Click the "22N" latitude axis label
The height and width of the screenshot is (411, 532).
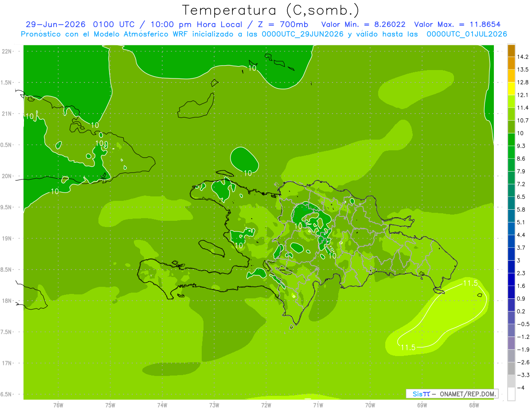click(x=8, y=51)
